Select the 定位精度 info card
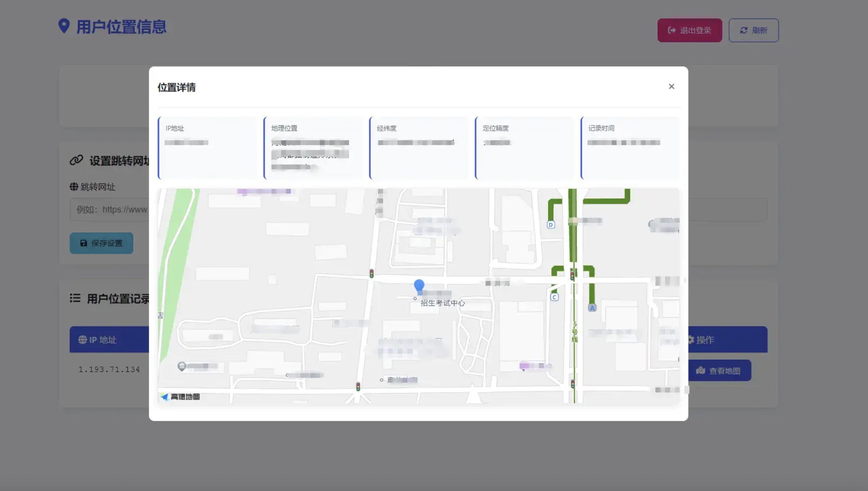This screenshot has width=868, height=491. 524,148
